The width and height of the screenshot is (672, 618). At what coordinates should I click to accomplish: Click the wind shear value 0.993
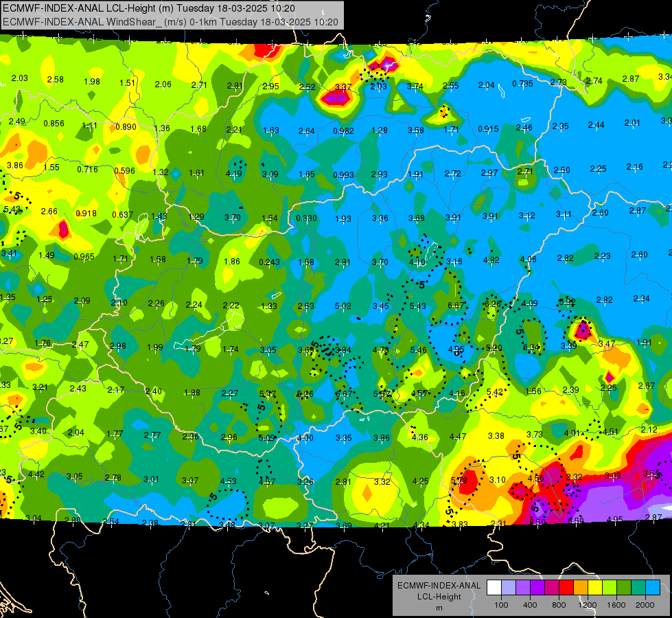click(x=343, y=175)
